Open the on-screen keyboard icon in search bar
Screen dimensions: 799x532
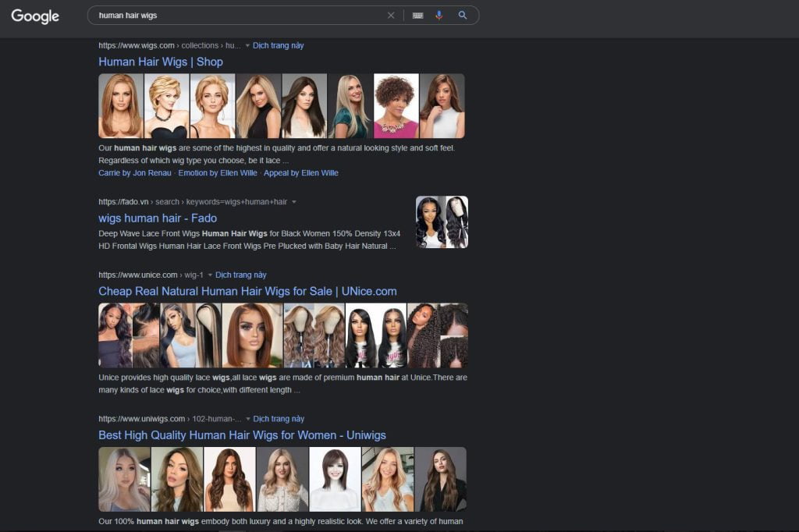point(417,15)
